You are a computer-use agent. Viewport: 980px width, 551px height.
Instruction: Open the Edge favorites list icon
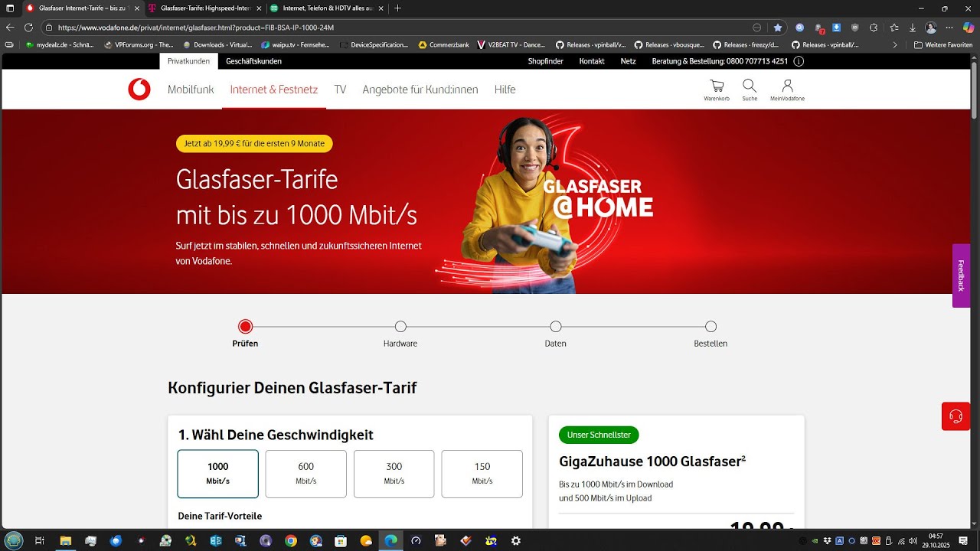coord(893,28)
